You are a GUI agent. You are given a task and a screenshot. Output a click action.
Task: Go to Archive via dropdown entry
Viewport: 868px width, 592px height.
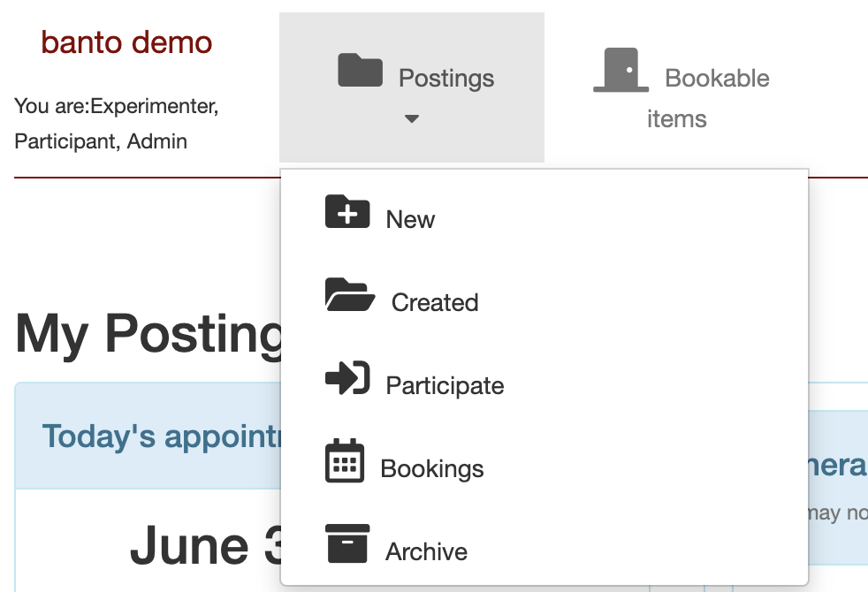click(426, 551)
